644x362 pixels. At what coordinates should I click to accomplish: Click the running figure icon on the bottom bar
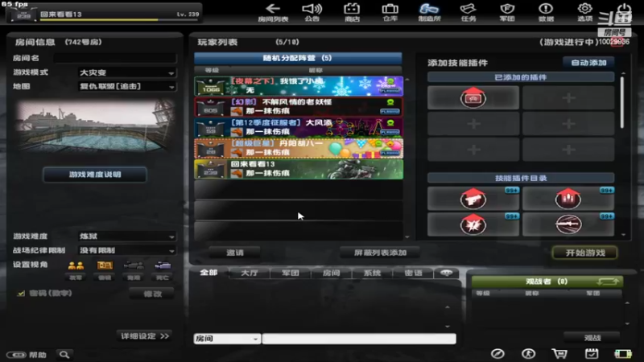click(529, 354)
